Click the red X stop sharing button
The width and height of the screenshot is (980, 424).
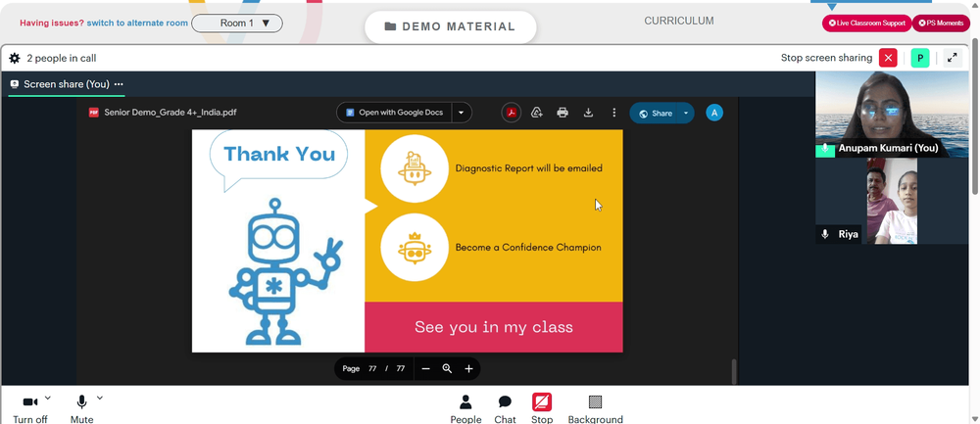click(888, 58)
